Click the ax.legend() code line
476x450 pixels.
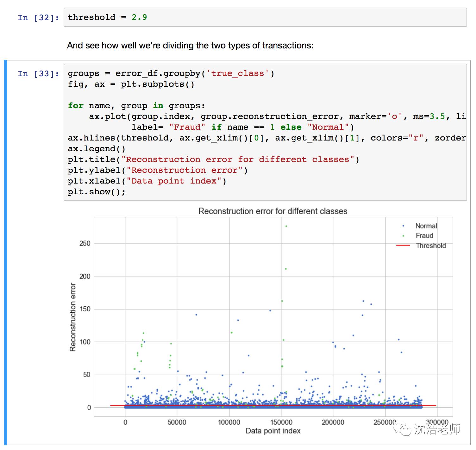click(97, 149)
